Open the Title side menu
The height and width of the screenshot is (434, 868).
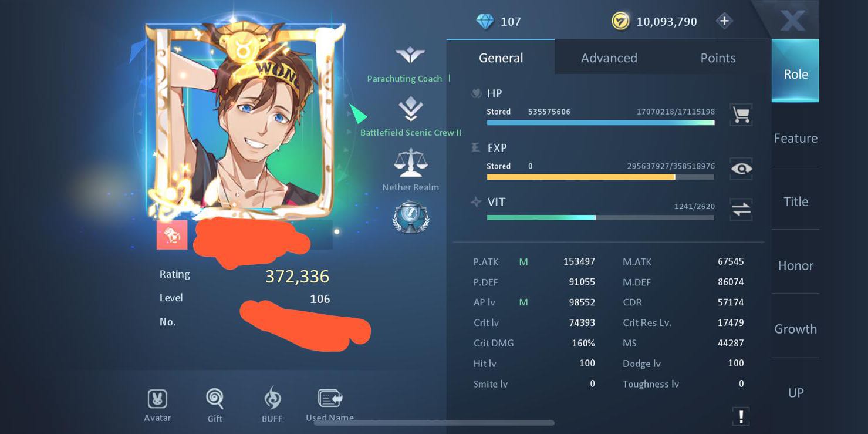point(795,202)
